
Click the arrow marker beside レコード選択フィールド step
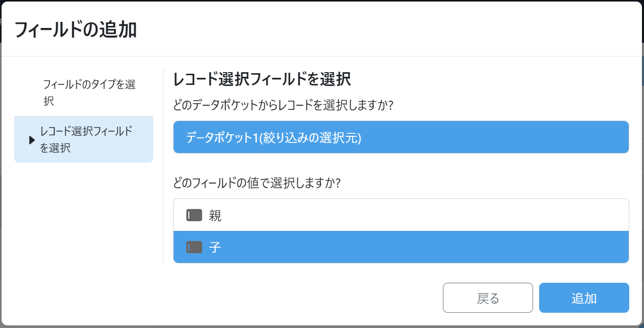pyautogui.click(x=32, y=140)
